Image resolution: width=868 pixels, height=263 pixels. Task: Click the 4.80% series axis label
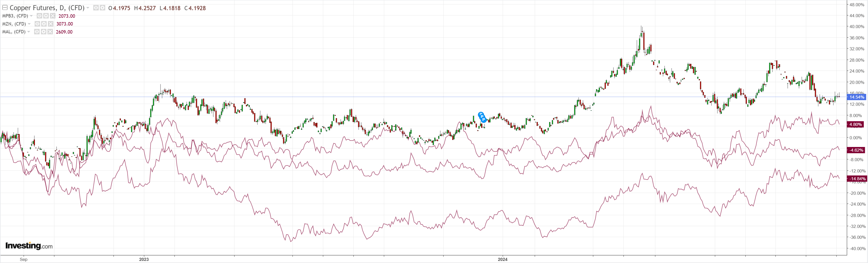[855, 124]
